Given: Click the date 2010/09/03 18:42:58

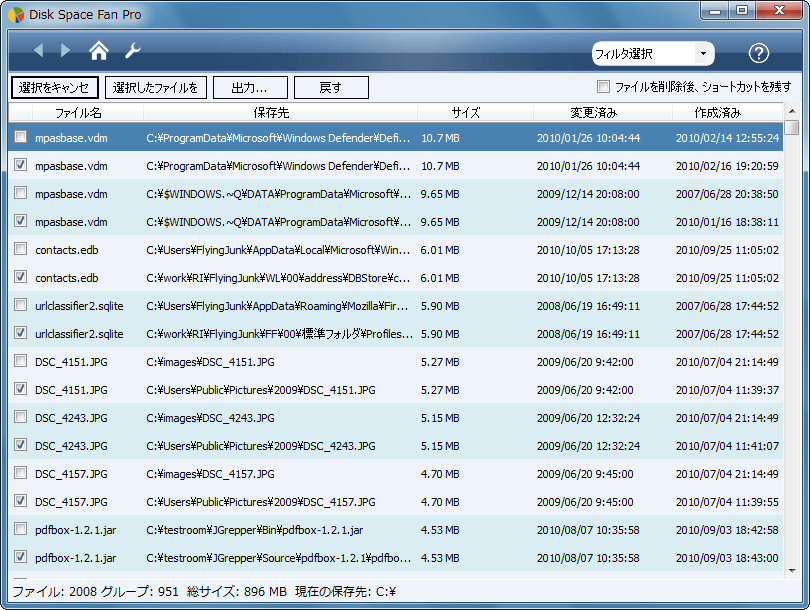Looking at the screenshot, I should [x=727, y=530].
